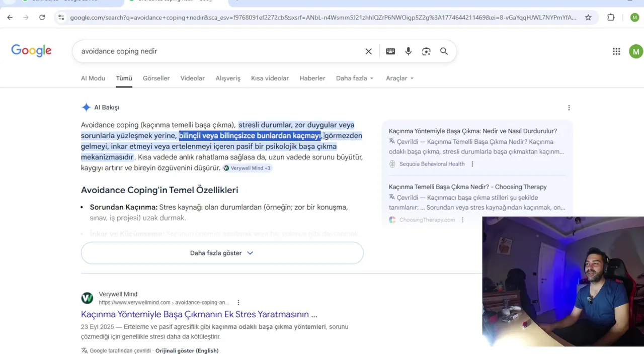
Task: Open Sequoia card: Nedir ve Nasıl Durdurulur
Action: [473, 131]
